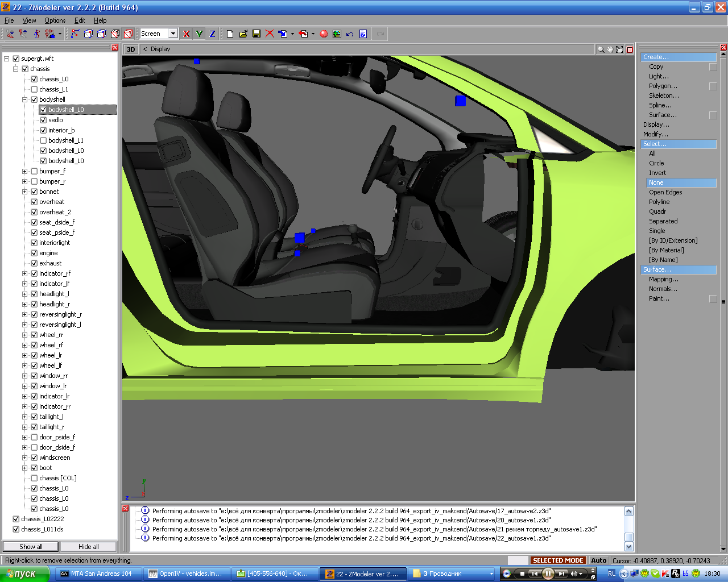Click the green Y axis toggle icon
The image size is (728, 582).
199,34
